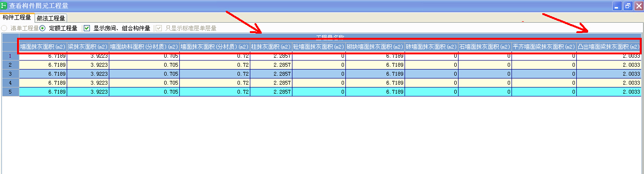644x174 pixels.
Task: Click the 柱抹灰面积(m2) column header
Action: pos(271,47)
